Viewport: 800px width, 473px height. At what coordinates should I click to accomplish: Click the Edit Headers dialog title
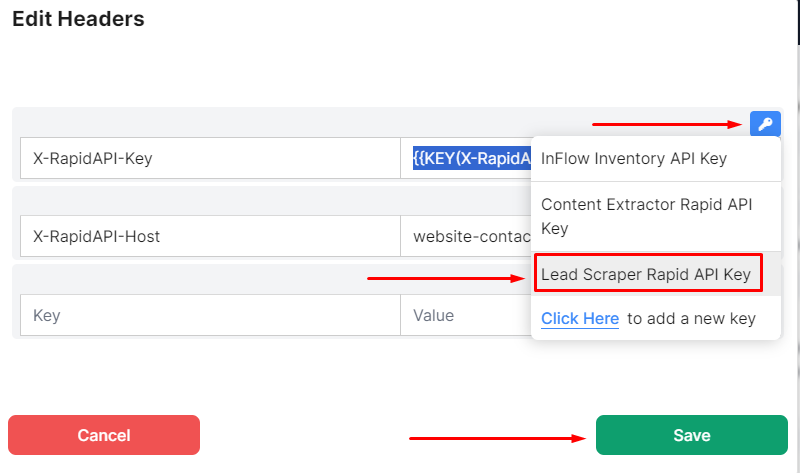pos(78,19)
